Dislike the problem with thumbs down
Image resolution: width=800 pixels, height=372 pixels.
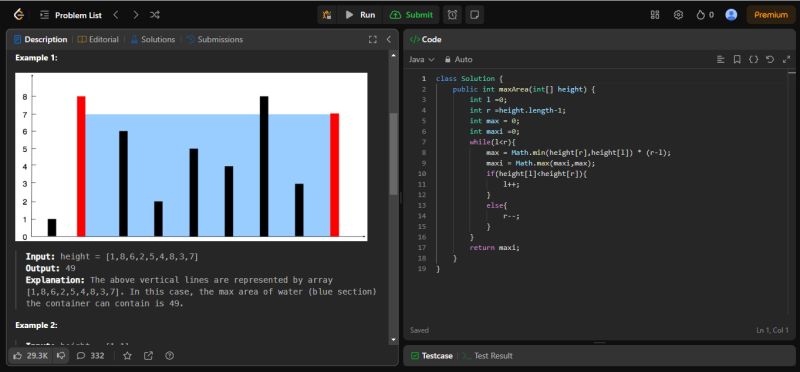click(61, 356)
